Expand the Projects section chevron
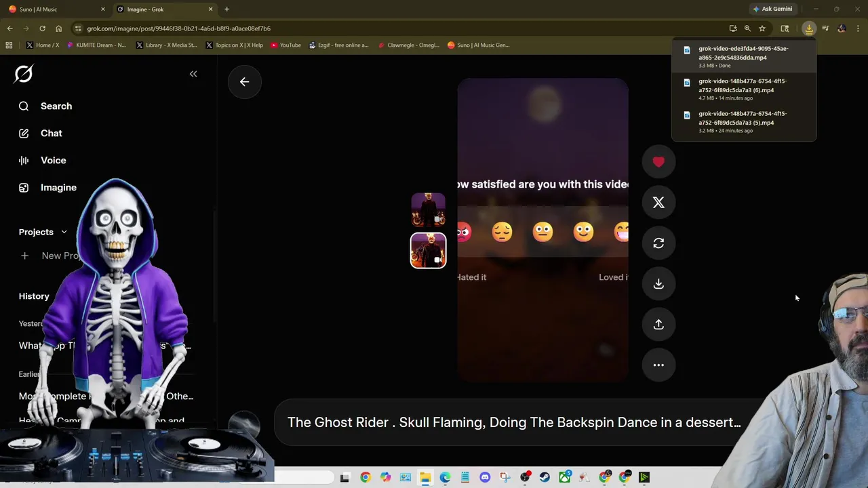 64,232
